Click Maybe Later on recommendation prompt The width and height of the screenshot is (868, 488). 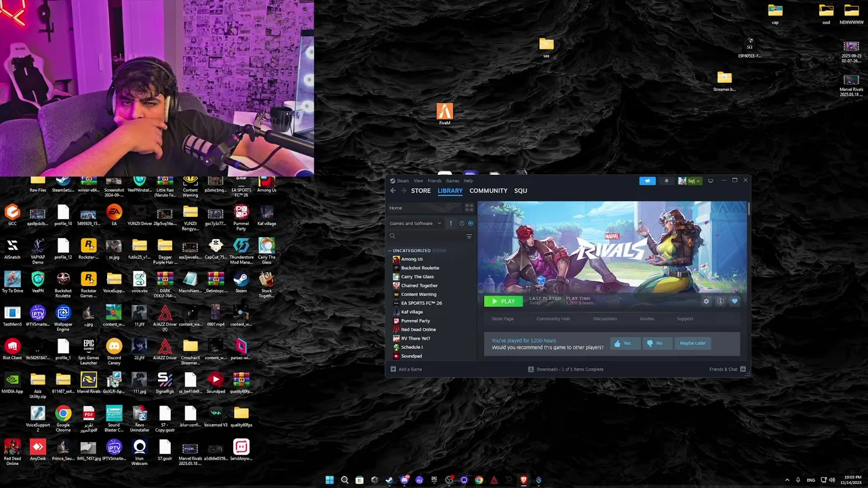pos(692,343)
